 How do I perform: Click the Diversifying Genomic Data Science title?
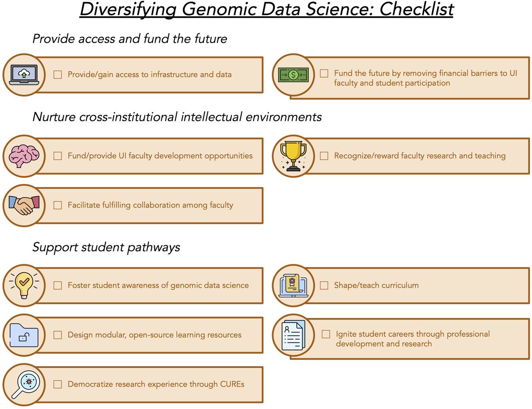(x=266, y=10)
